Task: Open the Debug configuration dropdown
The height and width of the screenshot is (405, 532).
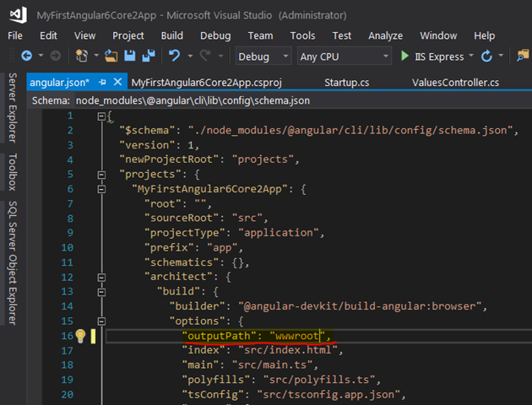Action: [263, 57]
